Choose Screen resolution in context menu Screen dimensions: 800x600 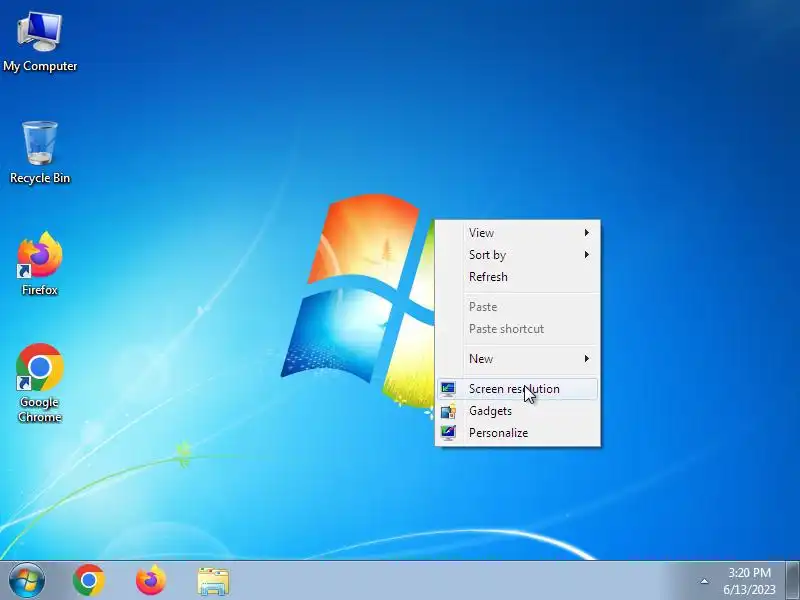(x=517, y=389)
